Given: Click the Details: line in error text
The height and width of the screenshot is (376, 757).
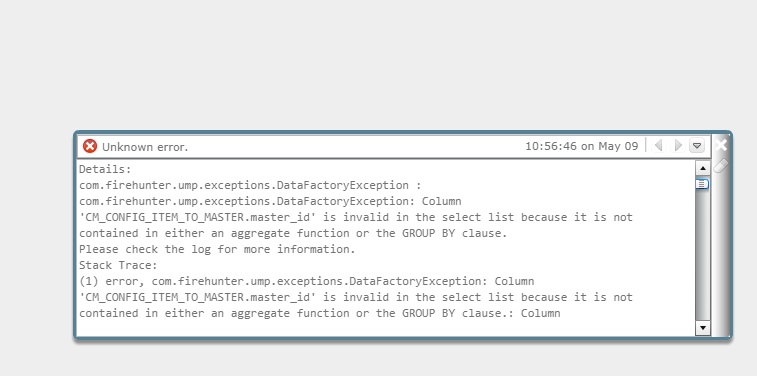Looking at the screenshot, I should (x=105, y=169).
